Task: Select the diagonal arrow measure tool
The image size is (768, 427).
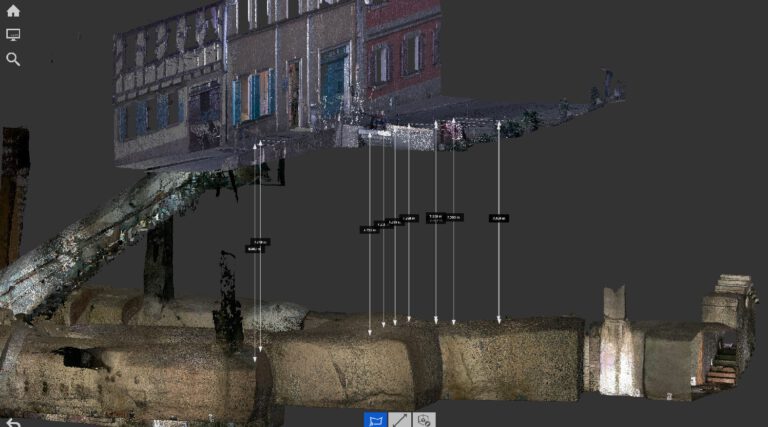Action: pyautogui.click(x=400, y=420)
